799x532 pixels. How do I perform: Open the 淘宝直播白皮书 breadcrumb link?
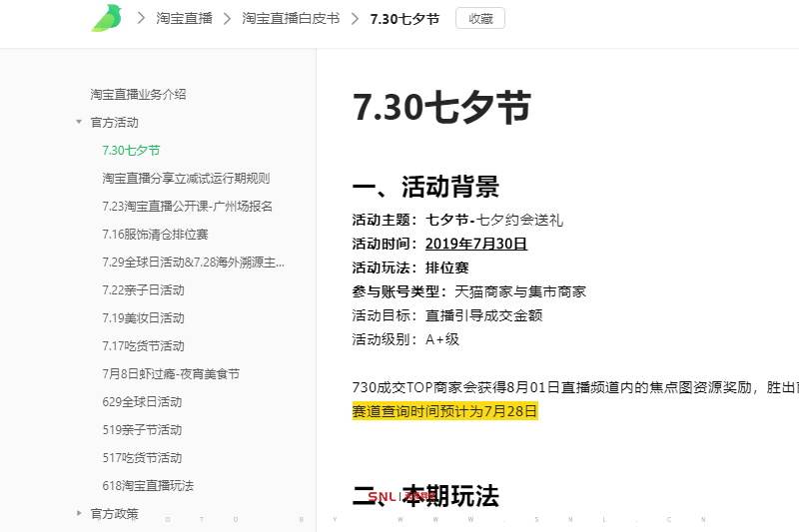tap(291, 19)
